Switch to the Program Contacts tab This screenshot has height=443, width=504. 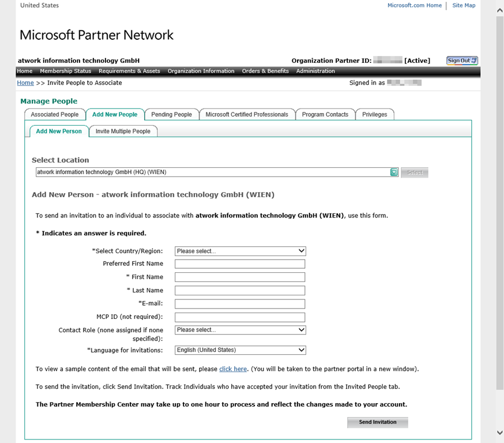[x=325, y=114]
